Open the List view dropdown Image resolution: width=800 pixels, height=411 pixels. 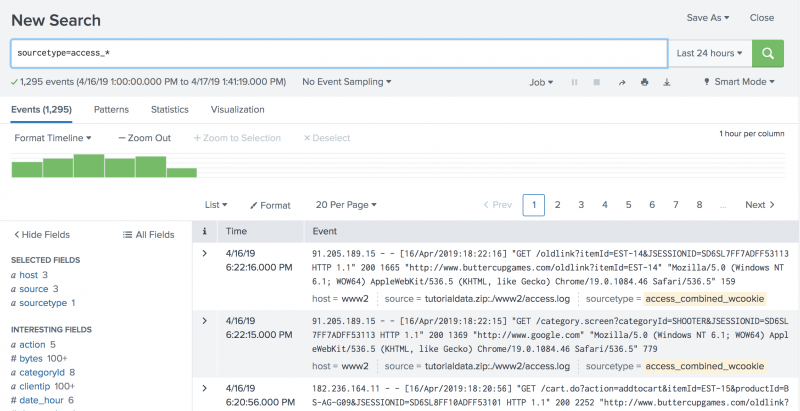click(216, 204)
